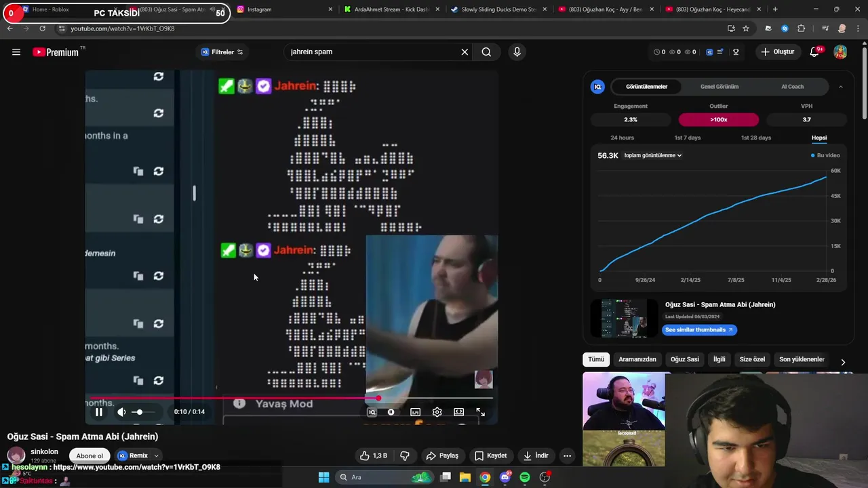Subscribe with the Abone ol button

pyautogui.click(x=90, y=455)
